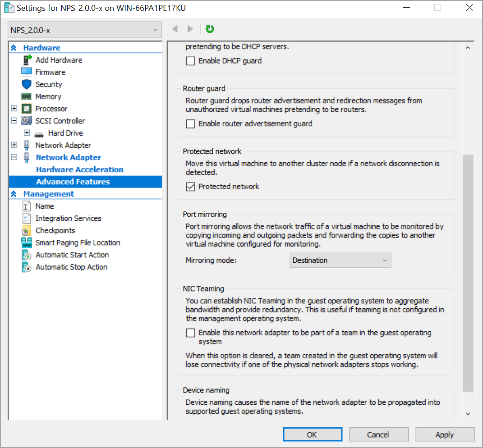Open the Mirroring mode dropdown
The image size is (483, 448).
(340, 260)
